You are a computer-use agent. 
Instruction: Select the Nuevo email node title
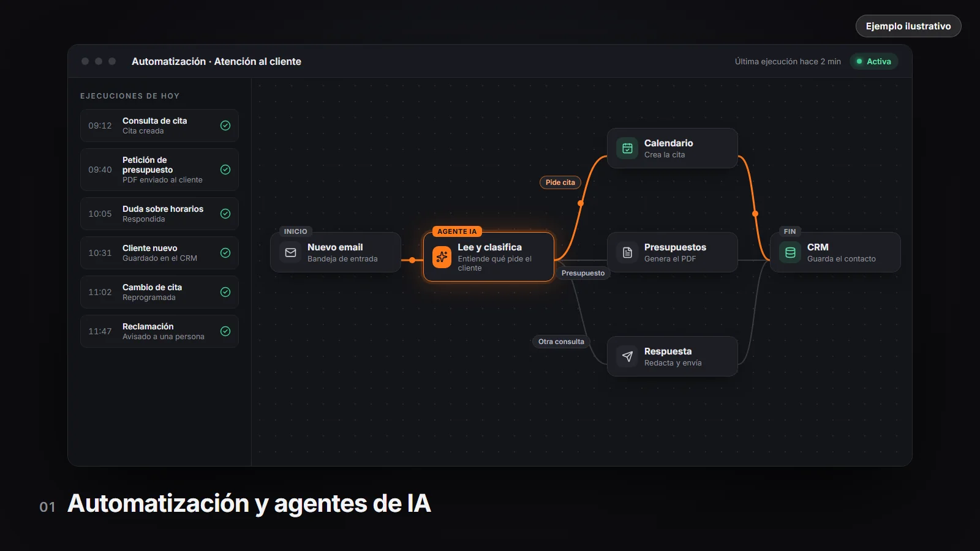[x=335, y=247]
